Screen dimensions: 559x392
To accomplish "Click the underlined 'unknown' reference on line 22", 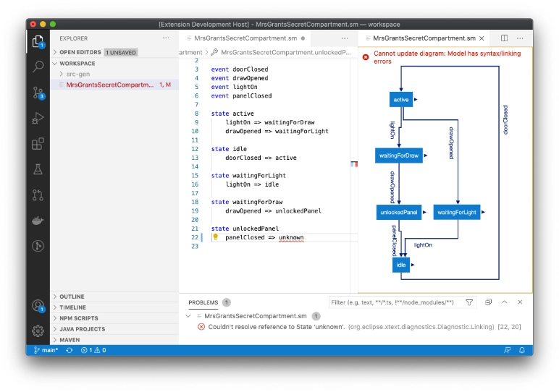I will click(291, 237).
